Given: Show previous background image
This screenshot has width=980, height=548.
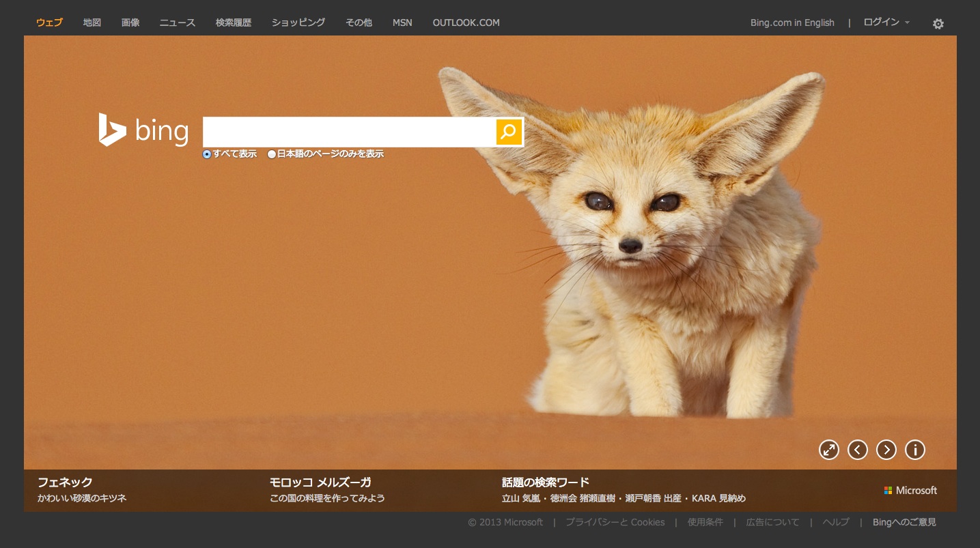Looking at the screenshot, I should point(857,450).
